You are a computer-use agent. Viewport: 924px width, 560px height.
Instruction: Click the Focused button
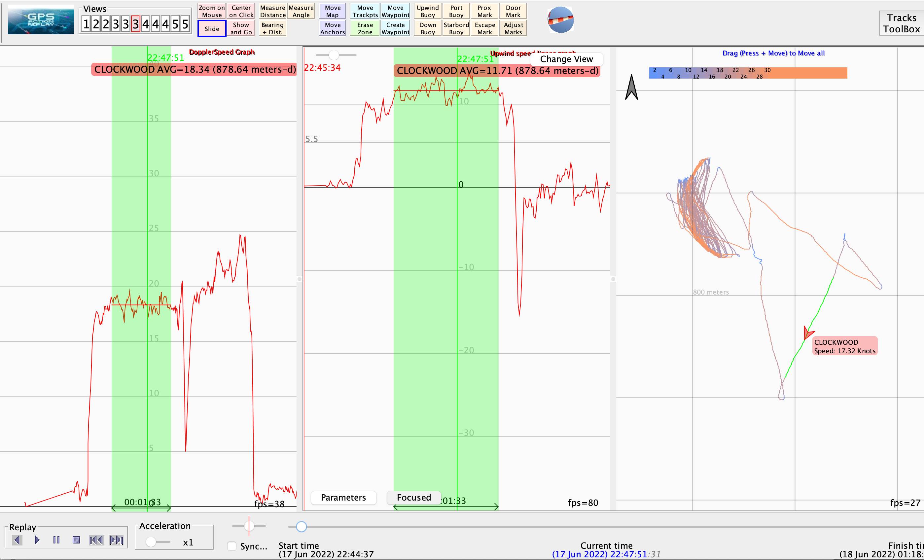pos(414,497)
